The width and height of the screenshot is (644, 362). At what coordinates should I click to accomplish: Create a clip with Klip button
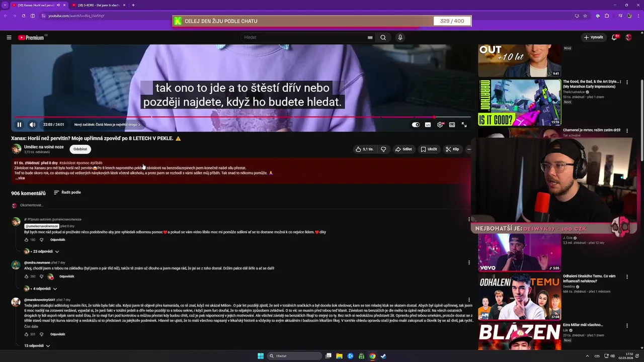[x=452, y=149]
